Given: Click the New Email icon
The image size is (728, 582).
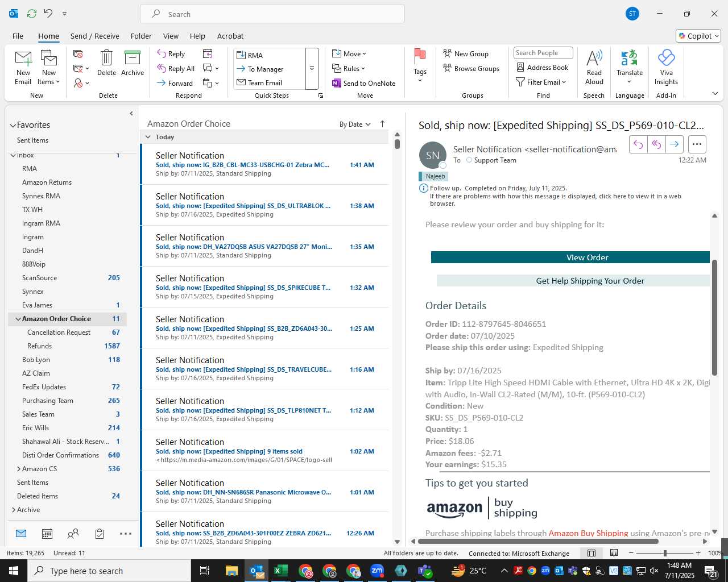Looking at the screenshot, I should (x=23, y=67).
